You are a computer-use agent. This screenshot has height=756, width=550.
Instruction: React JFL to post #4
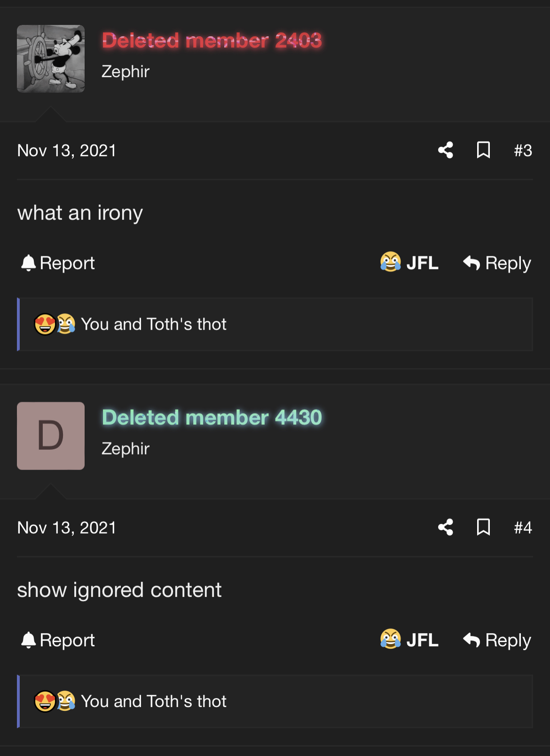409,640
